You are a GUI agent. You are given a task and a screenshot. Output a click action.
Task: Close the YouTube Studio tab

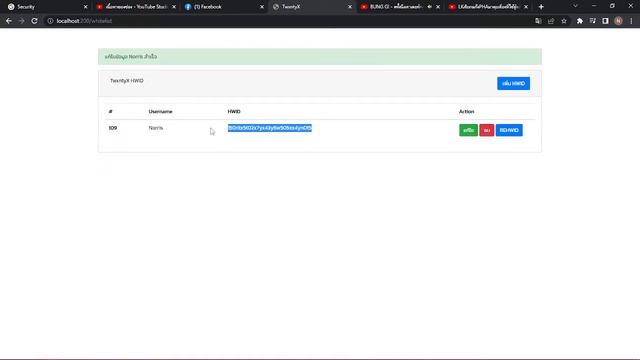click(x=174, y=7)
